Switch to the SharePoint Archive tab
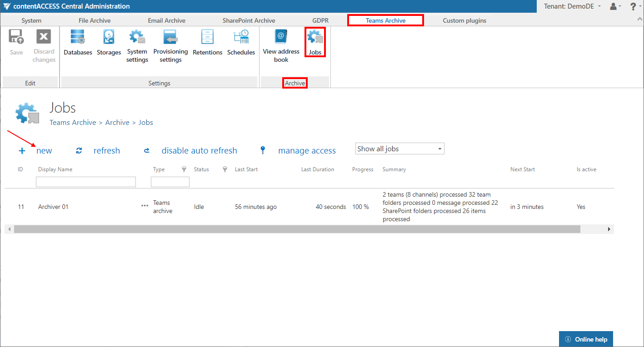 pyautogui.click(x=249, y=20)
